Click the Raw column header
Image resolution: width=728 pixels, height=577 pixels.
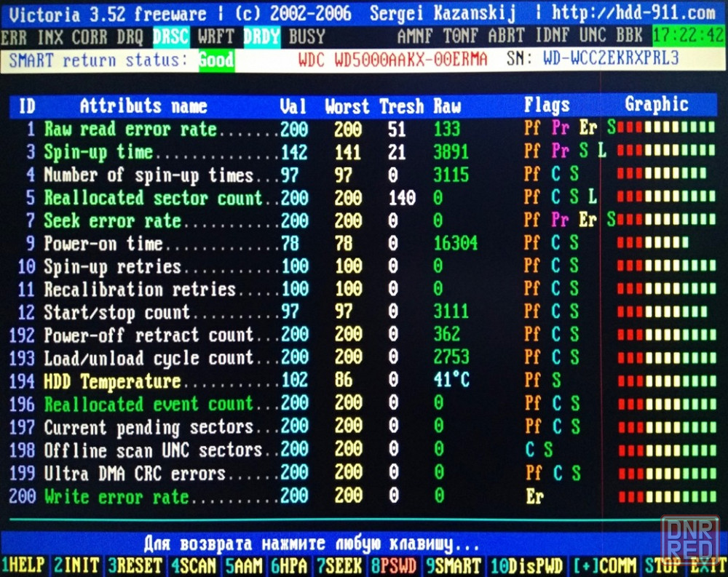point(447,106)
